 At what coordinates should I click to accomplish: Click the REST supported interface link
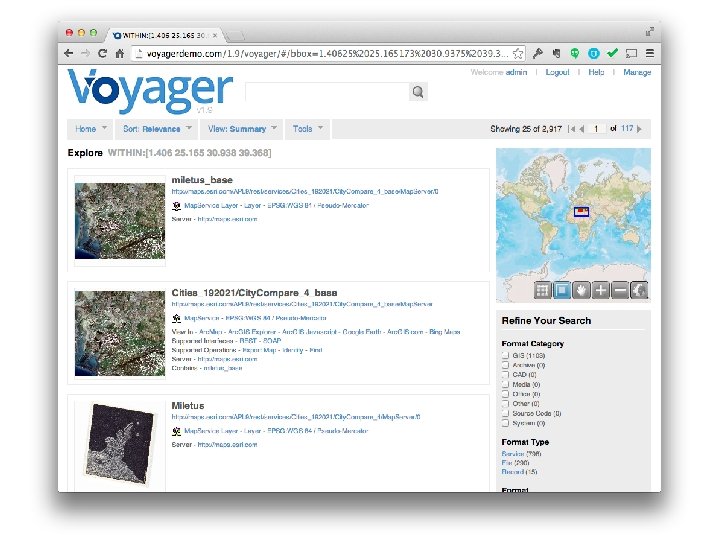(x=248, y=341)
